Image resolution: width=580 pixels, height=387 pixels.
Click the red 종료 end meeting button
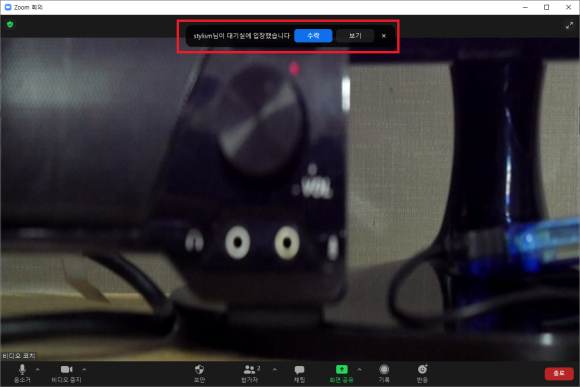click(559, 374)
